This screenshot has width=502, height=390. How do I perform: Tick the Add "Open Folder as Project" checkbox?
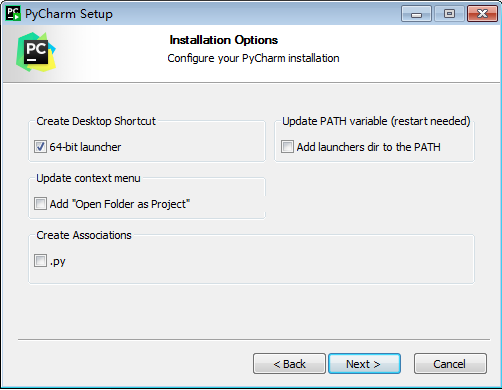click(x=40, y=204)
